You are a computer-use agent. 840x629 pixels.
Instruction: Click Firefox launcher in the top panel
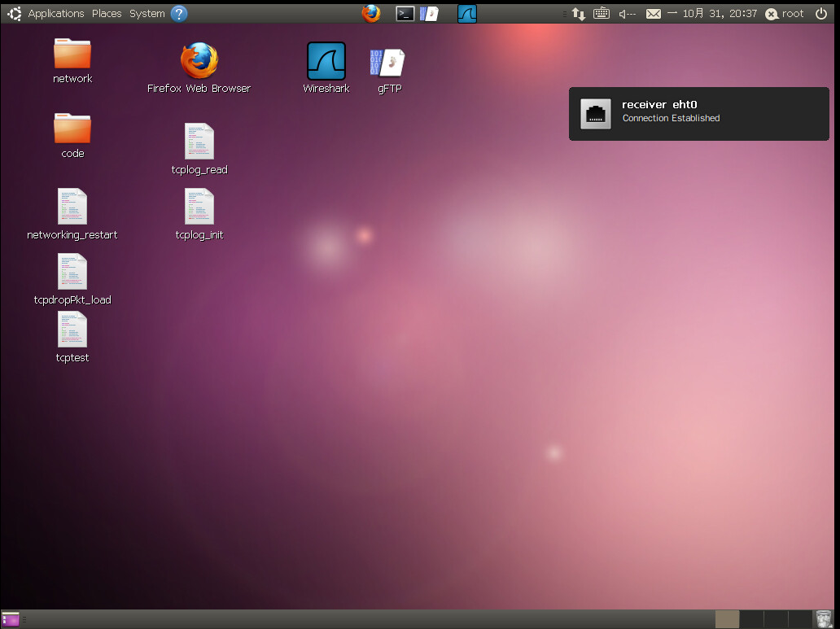pyautogui.click(x=371, y=13)
